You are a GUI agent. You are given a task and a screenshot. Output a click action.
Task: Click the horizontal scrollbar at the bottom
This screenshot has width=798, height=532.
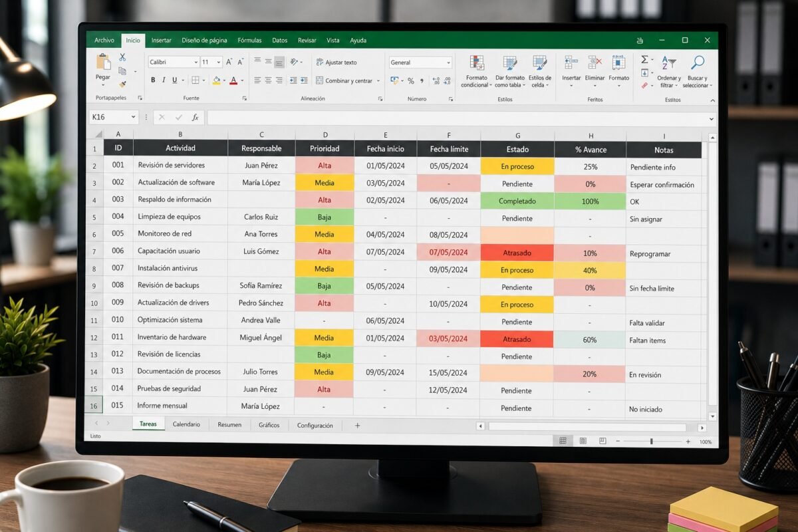click(587, 426)
